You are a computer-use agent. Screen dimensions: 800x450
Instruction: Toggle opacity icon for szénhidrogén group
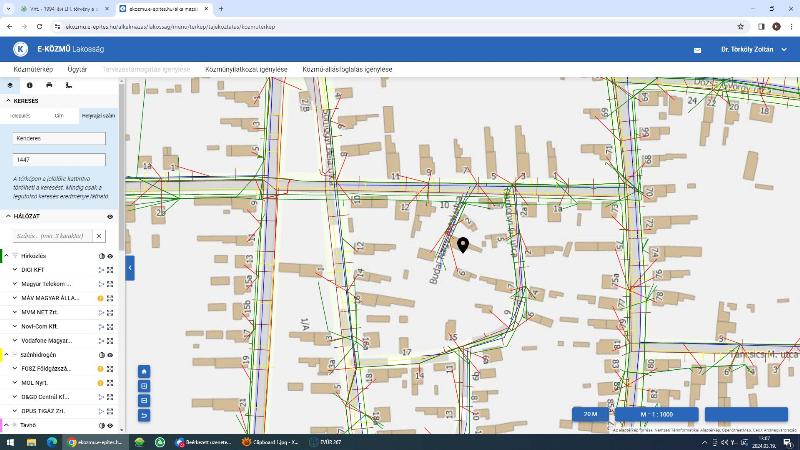pos(102,355)
